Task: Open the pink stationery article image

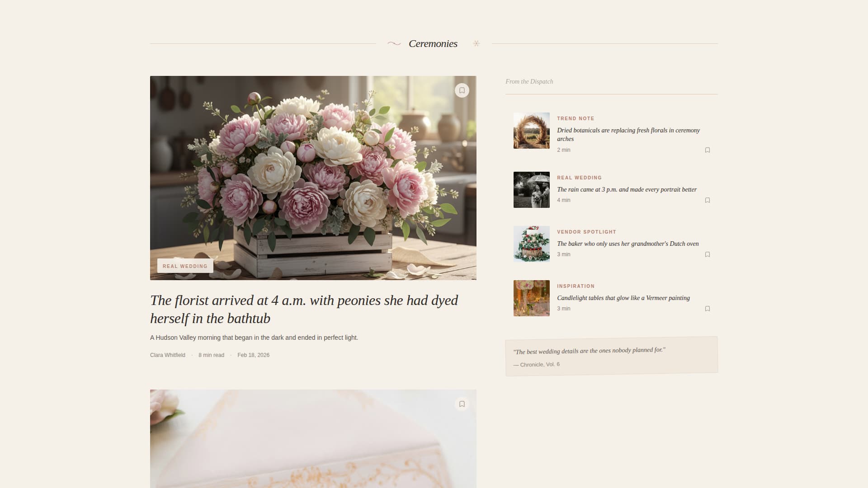Action: [313, 439]
